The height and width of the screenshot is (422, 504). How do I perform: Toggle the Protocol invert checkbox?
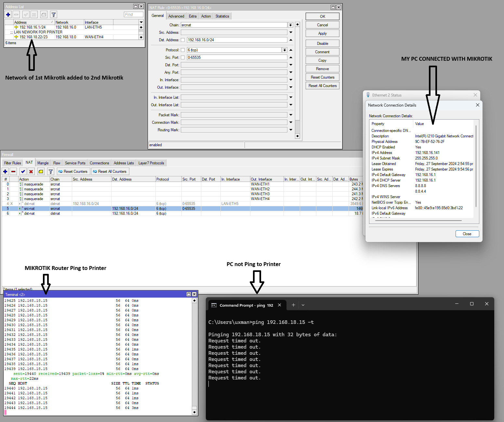tap(183, 50)
